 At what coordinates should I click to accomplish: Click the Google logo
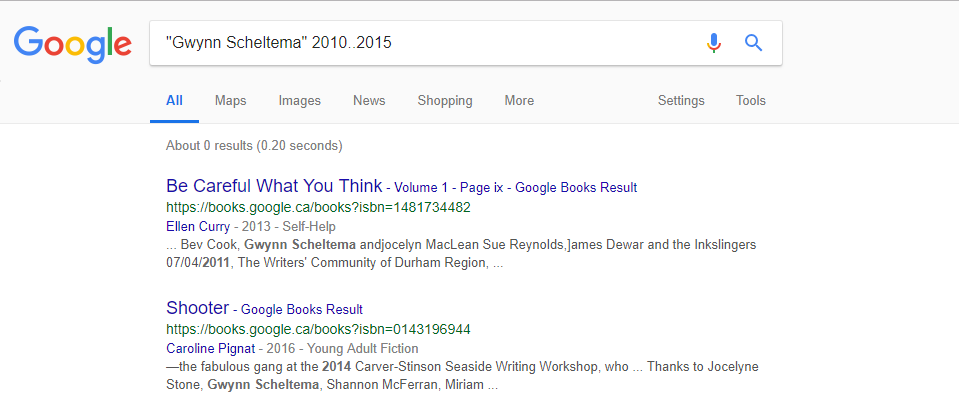click(72, 43)
